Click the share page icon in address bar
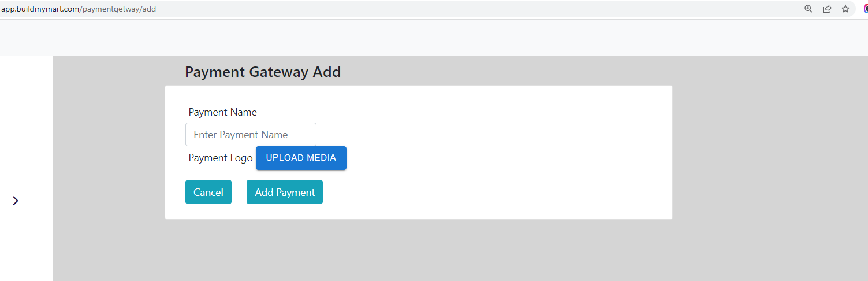Viewport: 868px width, 281px height. pyautogui.click(x=827, y=9)
